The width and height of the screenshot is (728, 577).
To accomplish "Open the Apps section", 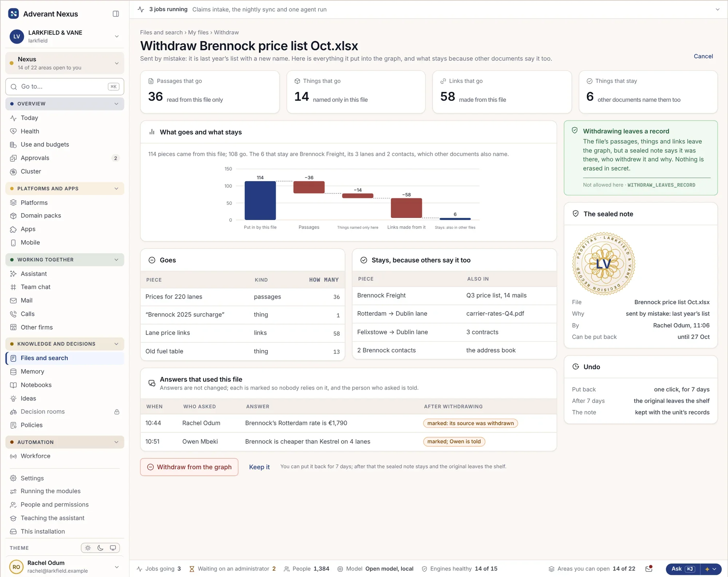I will (x=65, y=229).
